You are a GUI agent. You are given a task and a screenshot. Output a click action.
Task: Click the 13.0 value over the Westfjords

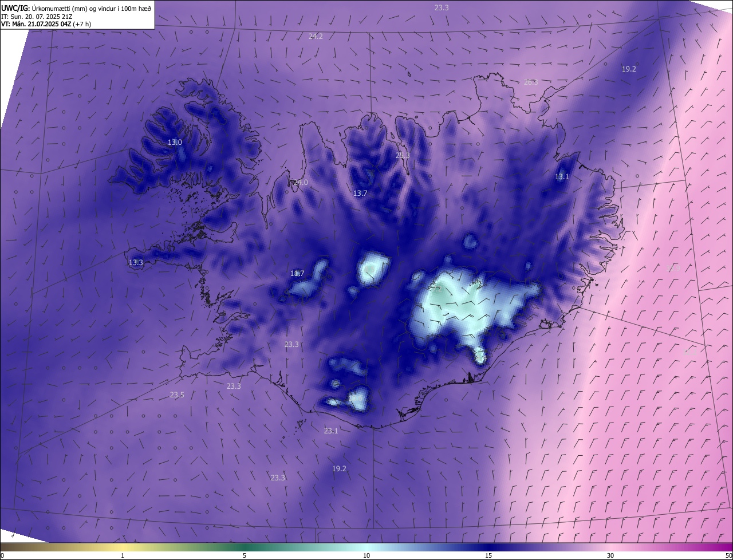coord(175,142)
